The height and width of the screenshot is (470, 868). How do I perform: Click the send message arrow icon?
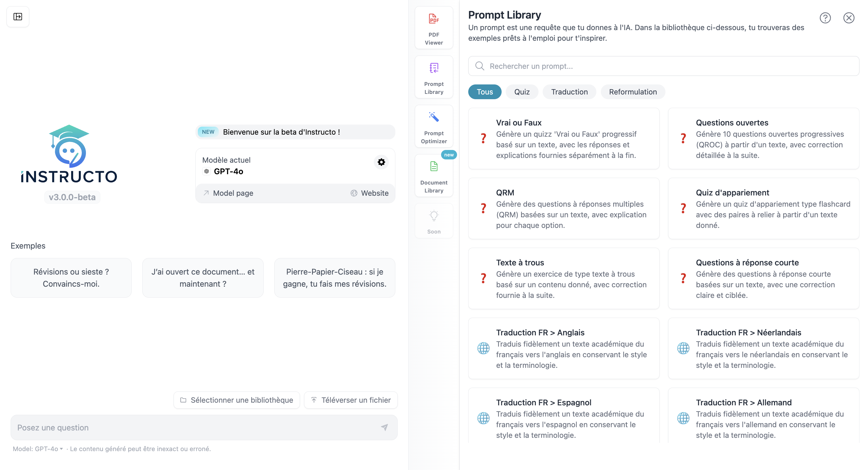384,427
